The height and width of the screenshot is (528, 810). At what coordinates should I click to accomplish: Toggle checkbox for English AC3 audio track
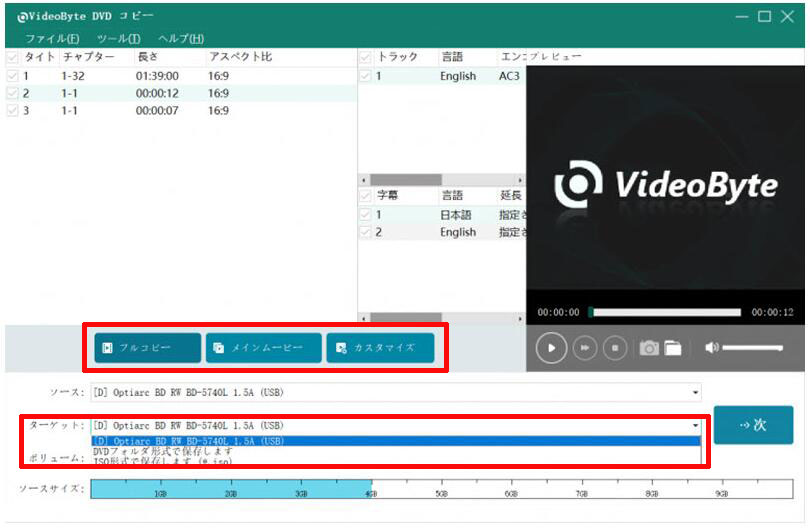tap(365, 76)
